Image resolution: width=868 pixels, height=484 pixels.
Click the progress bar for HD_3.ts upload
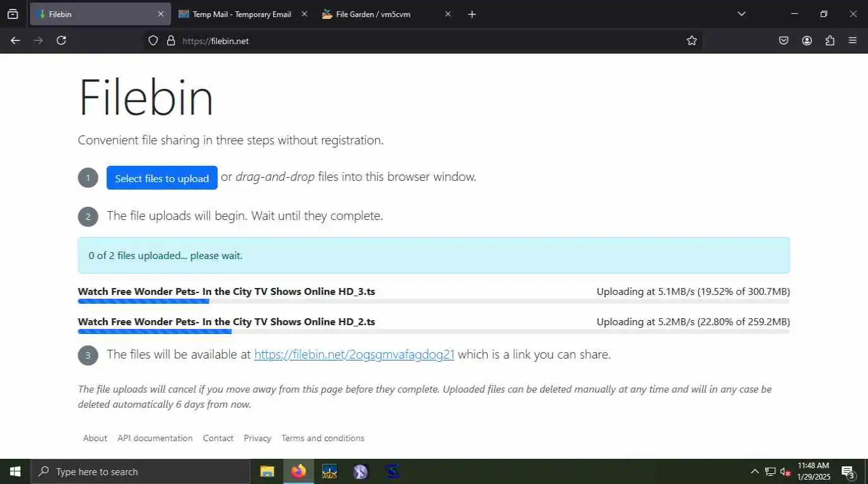click(x=434, y=301)
